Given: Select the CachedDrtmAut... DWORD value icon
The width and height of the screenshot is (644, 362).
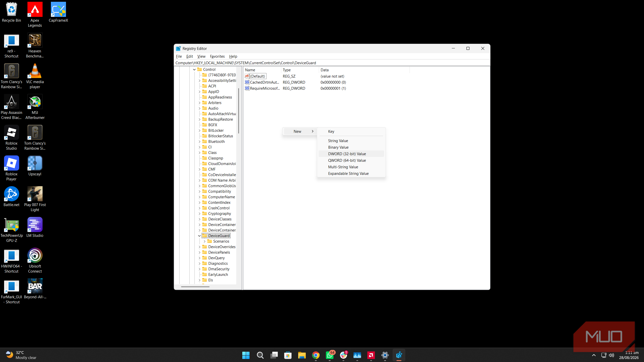Looking at the screenshot, I should (247, 82).
